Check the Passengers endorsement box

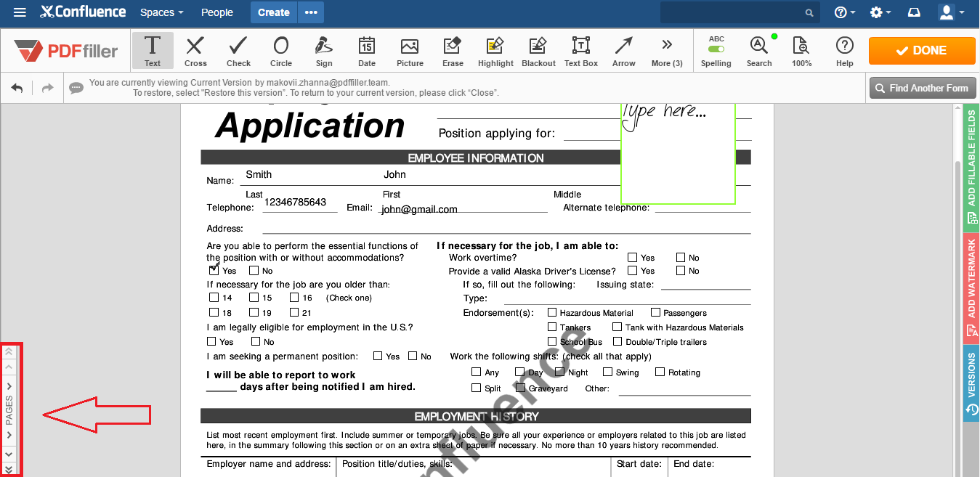click(655, 312)
